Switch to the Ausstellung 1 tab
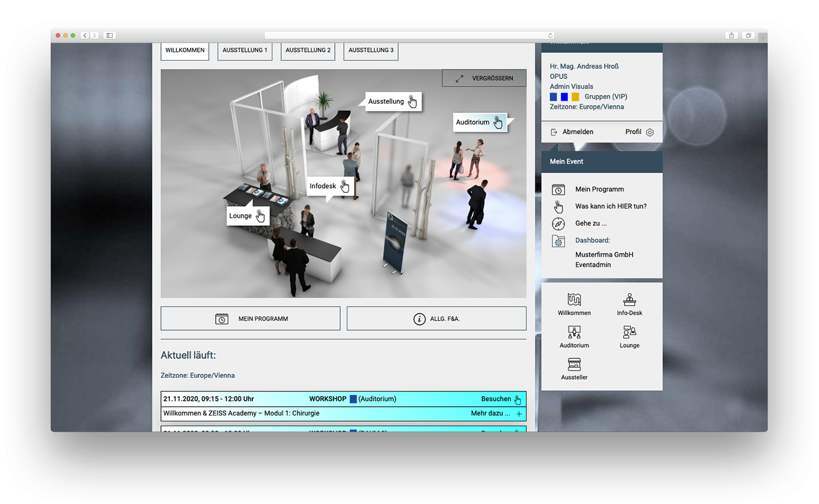This screenshot has height=504, width=819. coord(245,51)
